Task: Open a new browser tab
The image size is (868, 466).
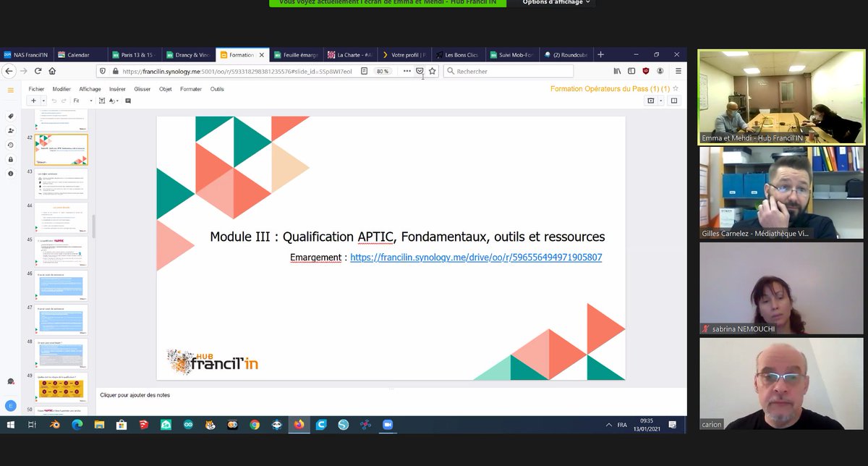Action: point(600,54)
